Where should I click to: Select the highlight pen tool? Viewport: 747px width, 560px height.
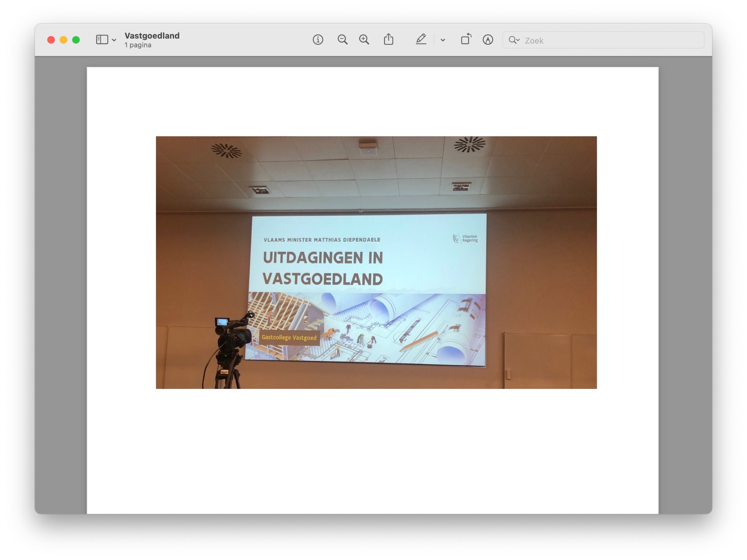[x=421, y=40]
